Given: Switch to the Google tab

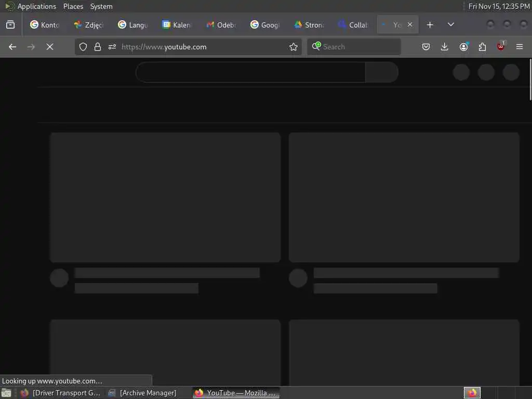Looking at the screenshot, I should point(265,25).
